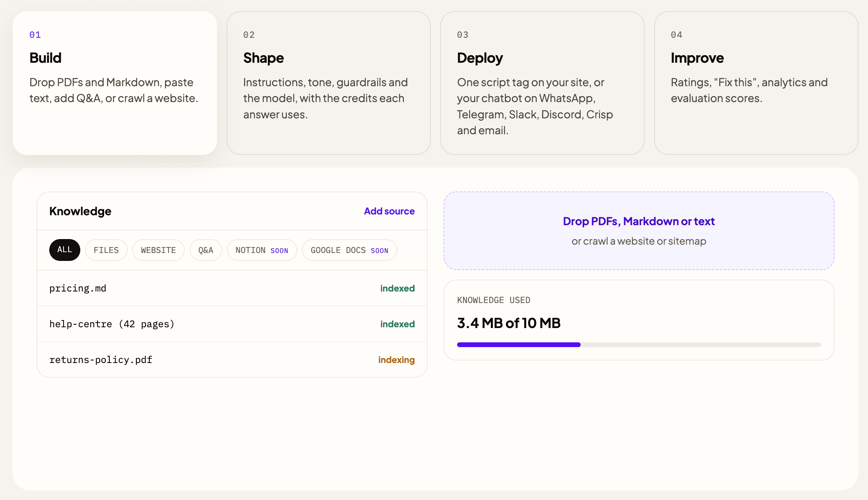The width and height of the screenshot is (868, 500).
Task: Filter knowledge by FILES
Action: (x=106, y=250)
